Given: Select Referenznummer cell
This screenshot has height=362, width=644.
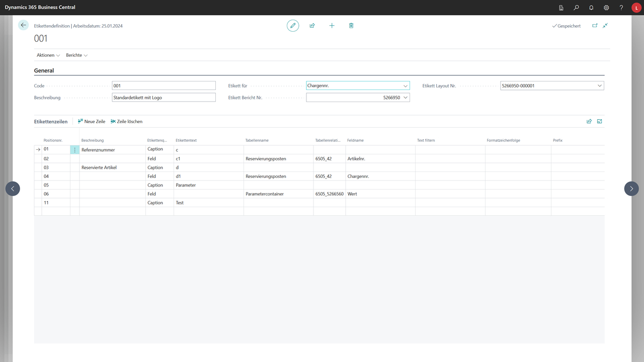Looking at the screenshot, I should coord(113,150).
